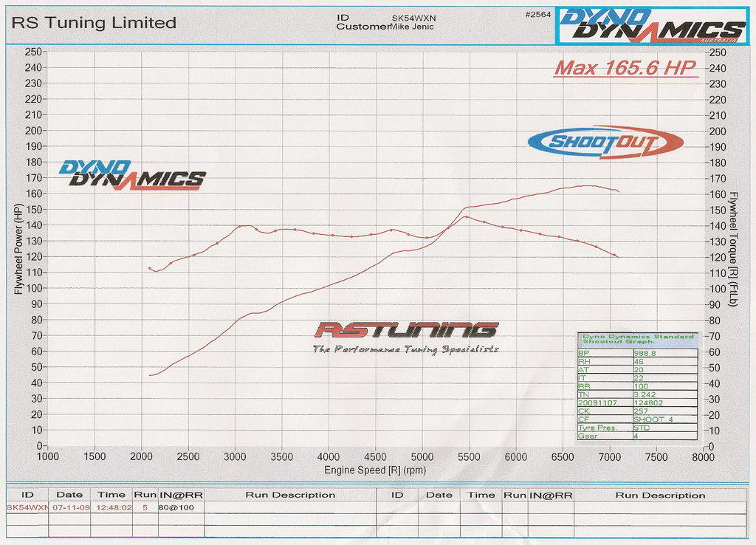This screenshot has height=545, width=756.
Task: Click the Dyno Dynamics watermark inside the graph
Action: [x=131, y=175]
